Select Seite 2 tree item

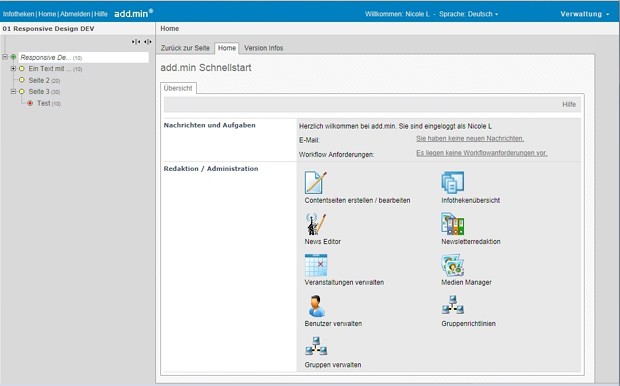44,80
